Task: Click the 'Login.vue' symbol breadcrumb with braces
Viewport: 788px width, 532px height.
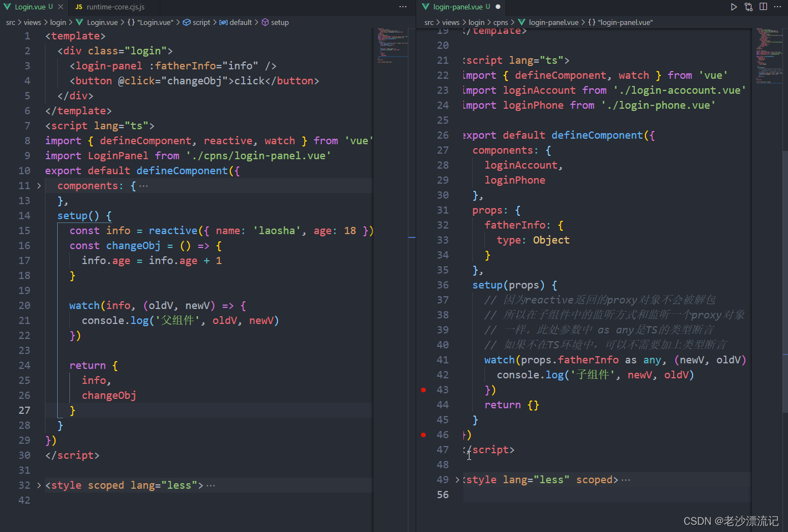Action: [x=150, y=22]
